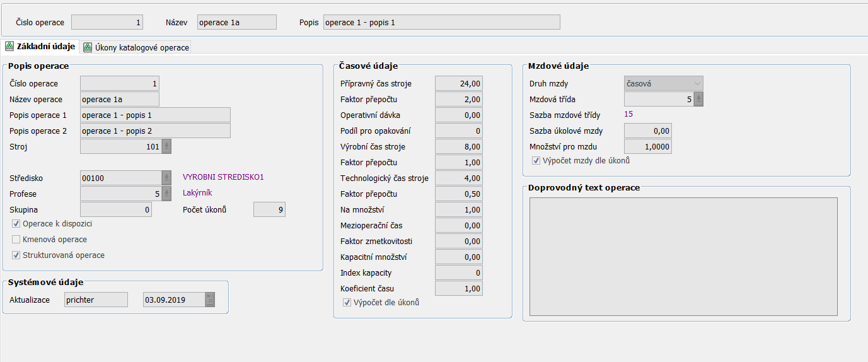868x362 pixels.
Task: Open the Středisko lookup arrow icon
Action: coord(166,178)
